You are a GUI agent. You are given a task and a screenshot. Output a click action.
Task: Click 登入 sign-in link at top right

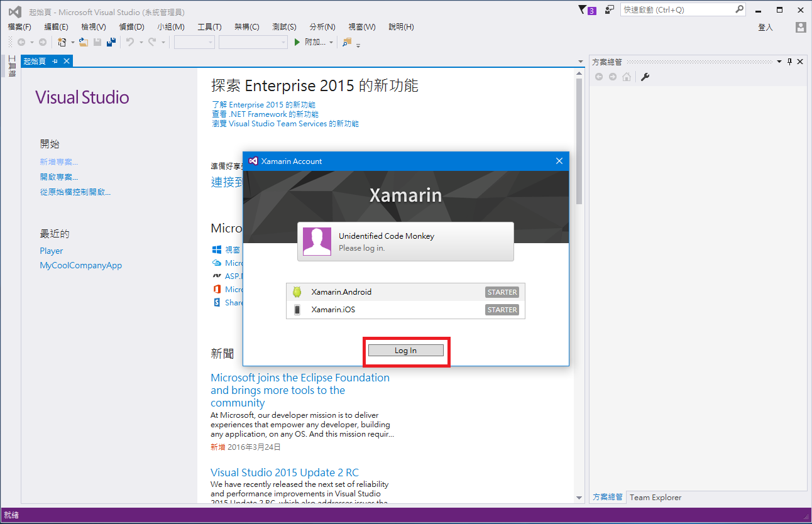pyautogui.click(x=765, y=27)
